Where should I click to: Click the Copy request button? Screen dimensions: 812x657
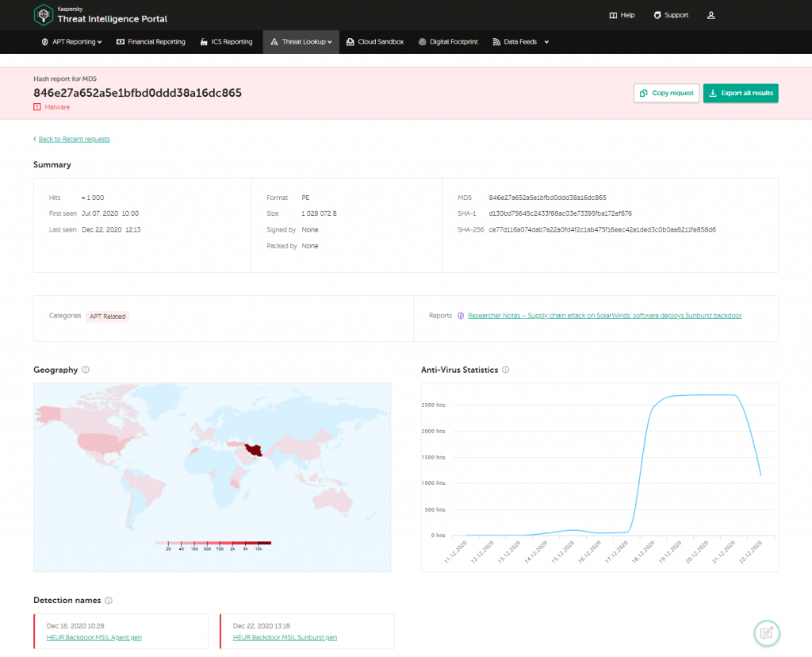(x=666, y=93)
